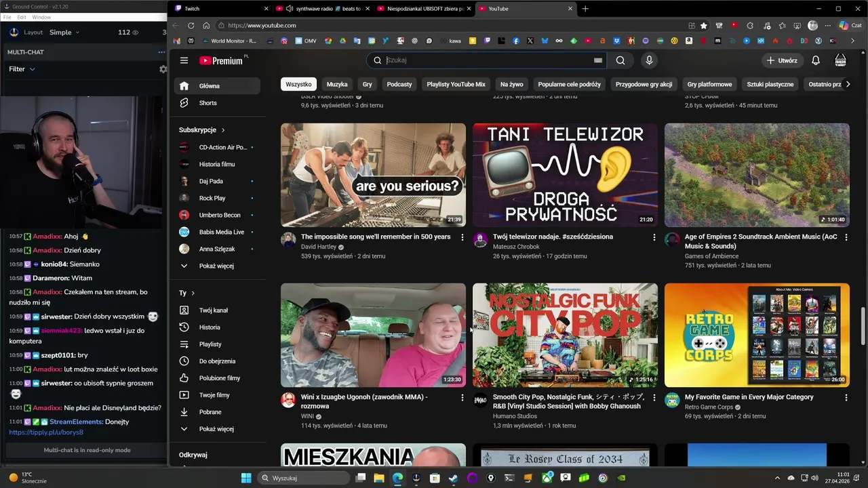Expand the Ty section chevron
This screenshot has width=868, height=488.
[193, 293]
